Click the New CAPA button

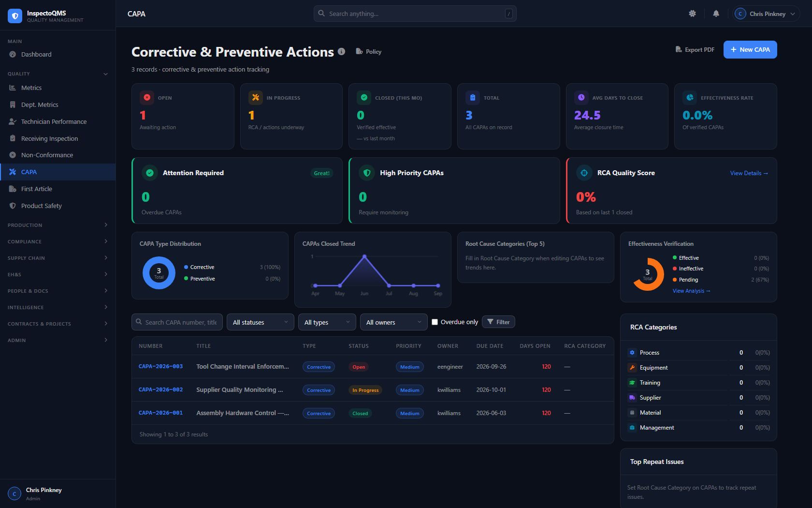pos(750,49)
